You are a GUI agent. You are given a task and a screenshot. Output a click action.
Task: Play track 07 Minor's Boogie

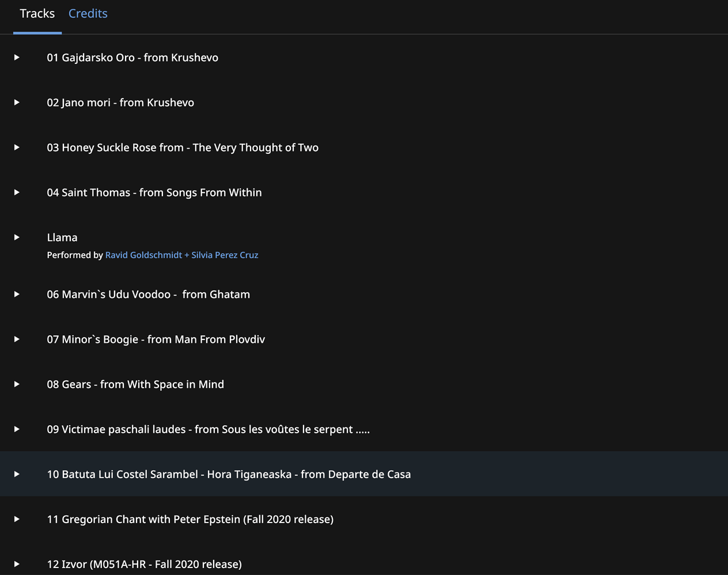pyautogui.click(x=17, y=339)
